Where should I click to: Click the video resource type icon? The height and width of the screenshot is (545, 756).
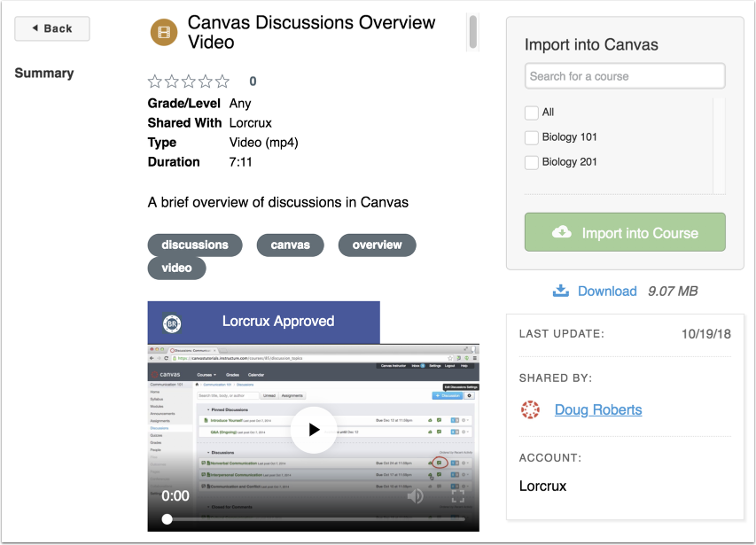[x=164, y=32]
